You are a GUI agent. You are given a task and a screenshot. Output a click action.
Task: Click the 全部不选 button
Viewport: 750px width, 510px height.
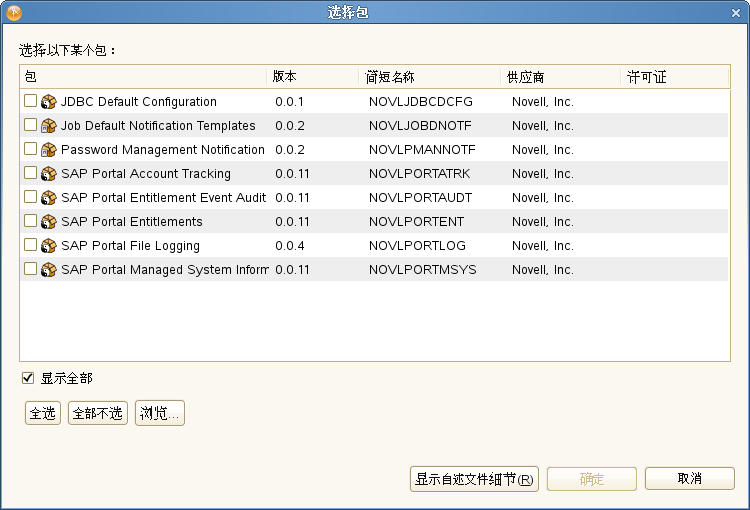click(98, 413)
